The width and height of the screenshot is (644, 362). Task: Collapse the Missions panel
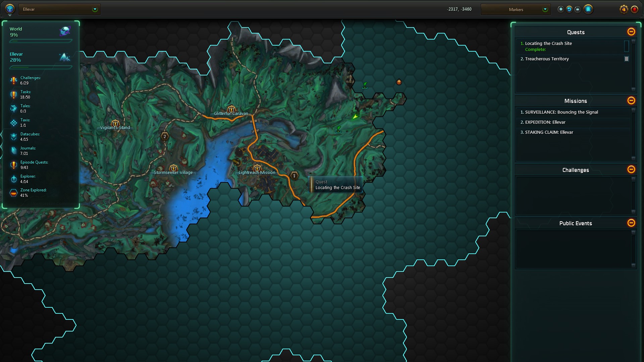[631, 100]
